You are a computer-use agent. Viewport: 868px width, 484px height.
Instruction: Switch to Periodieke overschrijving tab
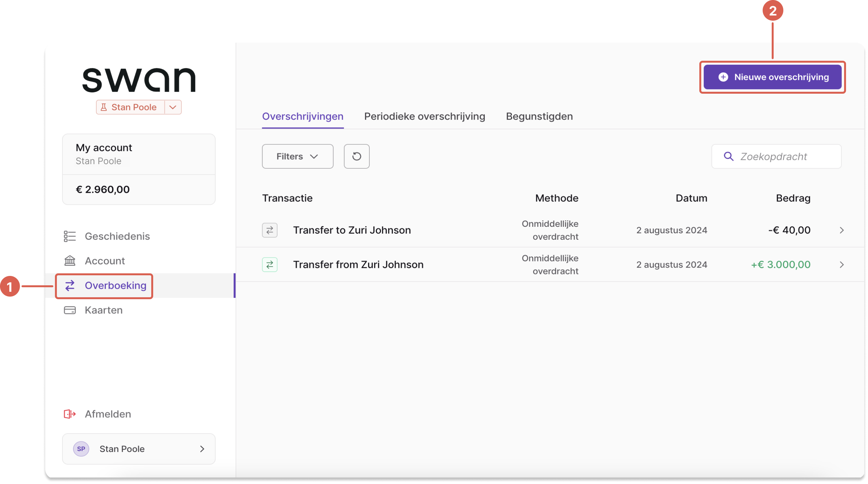tap(425, 117)
